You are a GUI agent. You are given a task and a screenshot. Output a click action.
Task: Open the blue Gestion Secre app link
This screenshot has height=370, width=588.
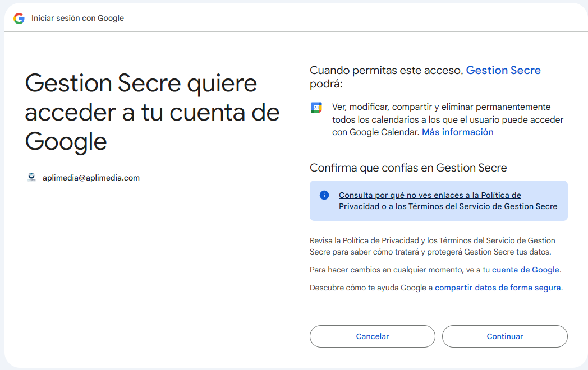click(503, 70)
